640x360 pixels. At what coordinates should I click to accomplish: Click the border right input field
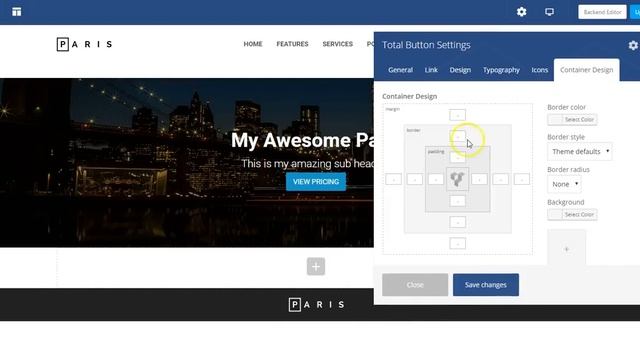(500, 179)
